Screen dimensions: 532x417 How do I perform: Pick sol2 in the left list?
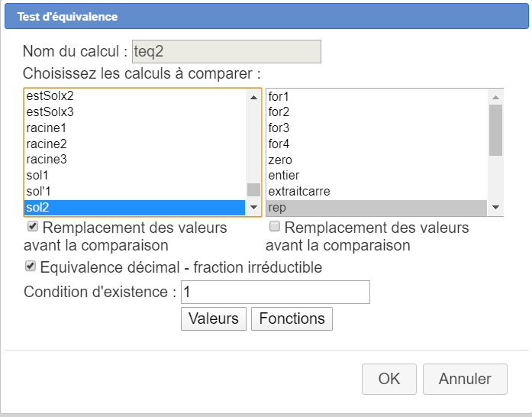[39, 207]
